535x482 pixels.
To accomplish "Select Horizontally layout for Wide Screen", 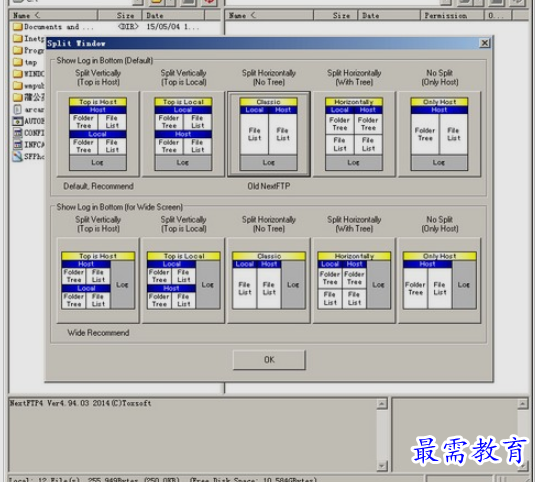I will (354, 280).
